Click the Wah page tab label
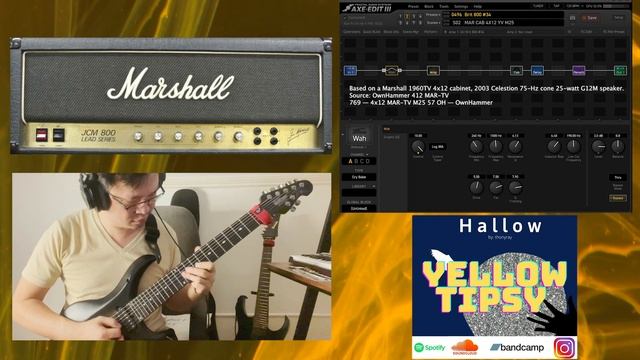Viewport: 640px width, 360px height. click(x=387, y=129)
